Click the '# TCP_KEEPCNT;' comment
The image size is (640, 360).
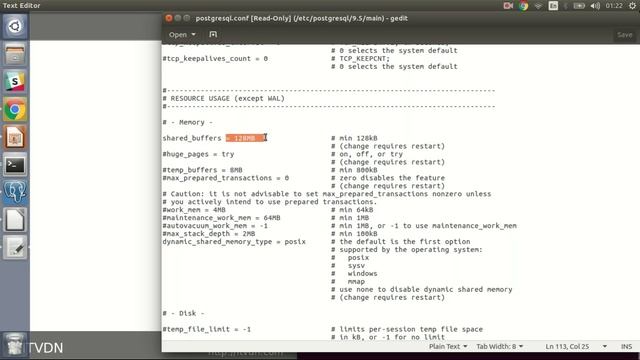tap(361, 58)
